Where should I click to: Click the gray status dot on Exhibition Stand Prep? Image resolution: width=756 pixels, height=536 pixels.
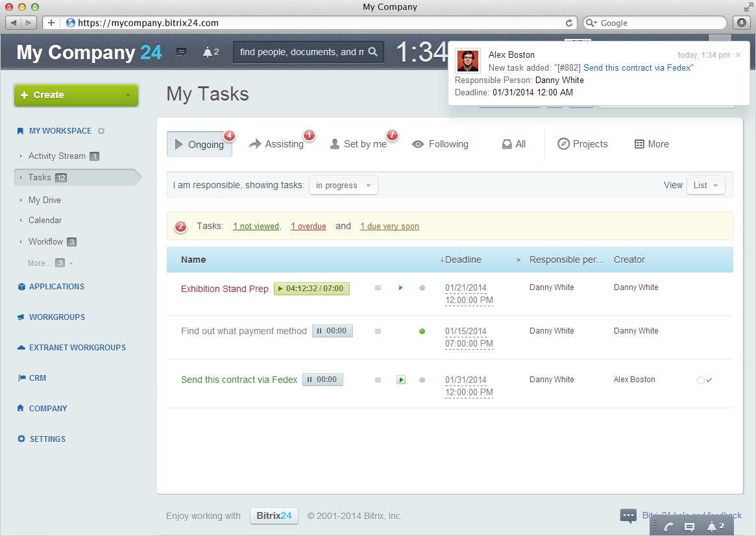pyautogui.click(x=422, y=288)
